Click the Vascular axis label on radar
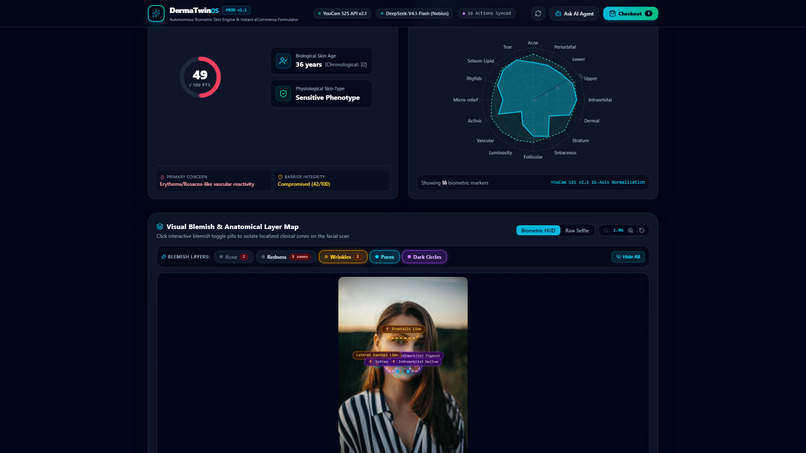 pyautogui.click(x=485, y=140)
